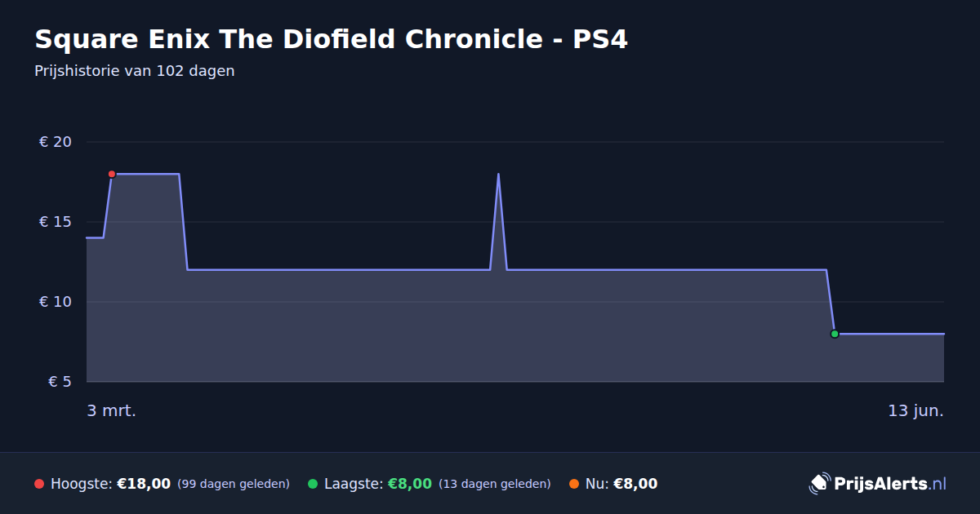This screenshot has height=514, width=980.
Task: Click the 3 mrt. start date label
Action: tap(112, 410)
